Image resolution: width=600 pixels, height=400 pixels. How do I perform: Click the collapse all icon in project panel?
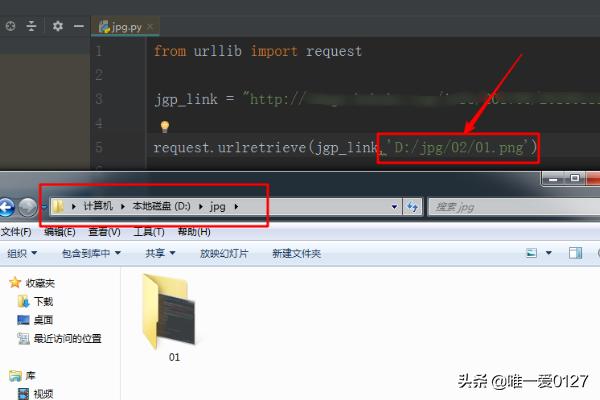[x=32, y=25]
